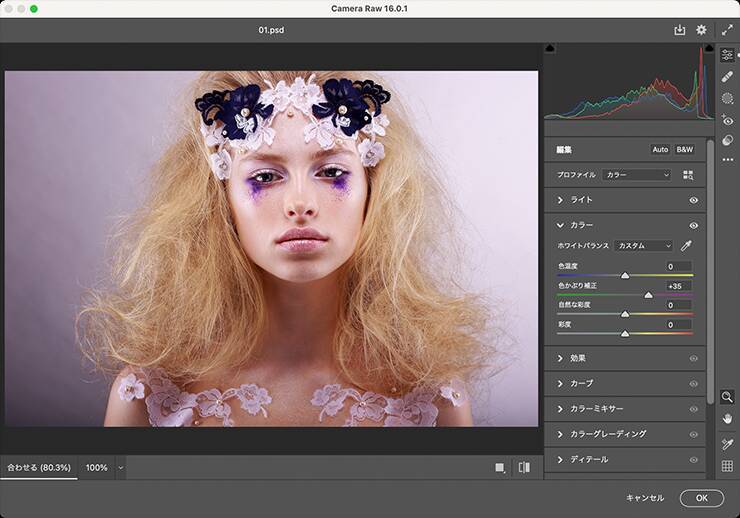Click the 色温度 value field
Screen dimensions: 740x518
(679, 267)
